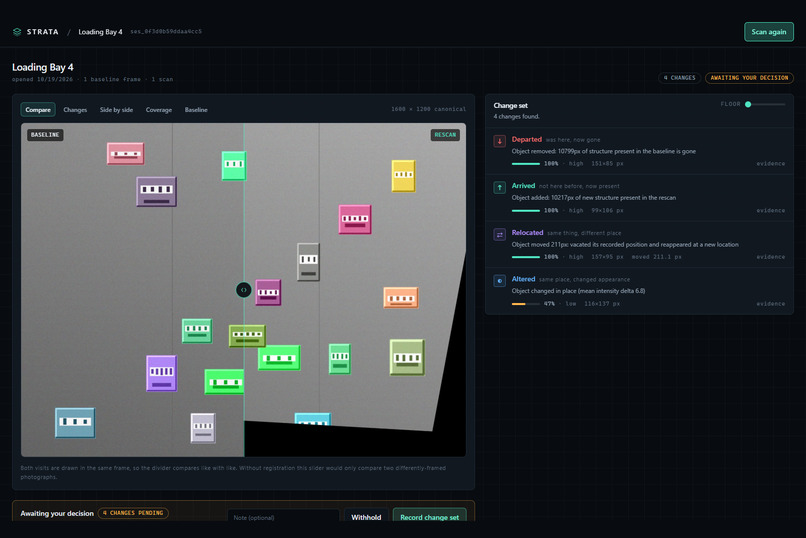Click the blue Altered change icon
806x538 pixels.
tap(499, 281)
